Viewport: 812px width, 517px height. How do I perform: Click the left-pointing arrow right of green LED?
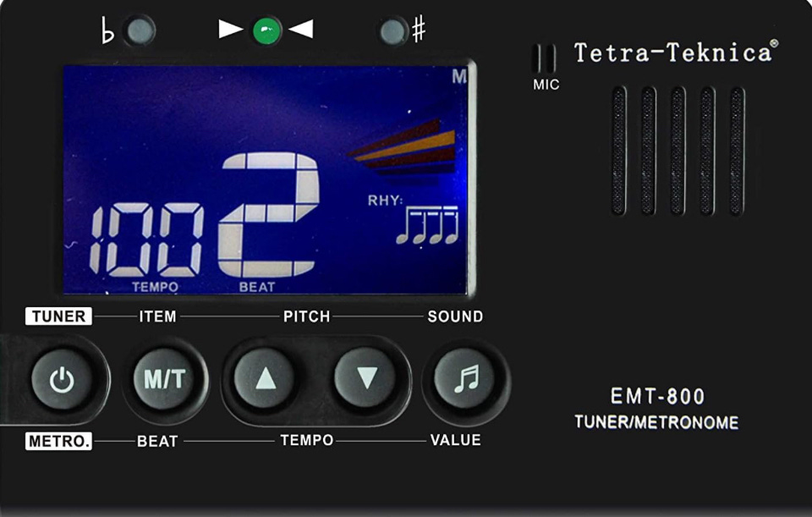(301, 29)
